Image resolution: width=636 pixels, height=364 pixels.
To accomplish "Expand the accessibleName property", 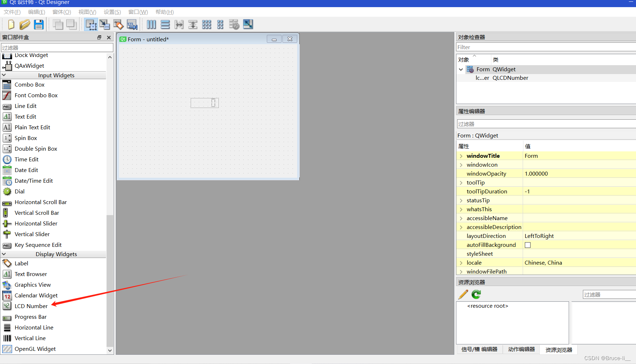I will tap(461, 218).
